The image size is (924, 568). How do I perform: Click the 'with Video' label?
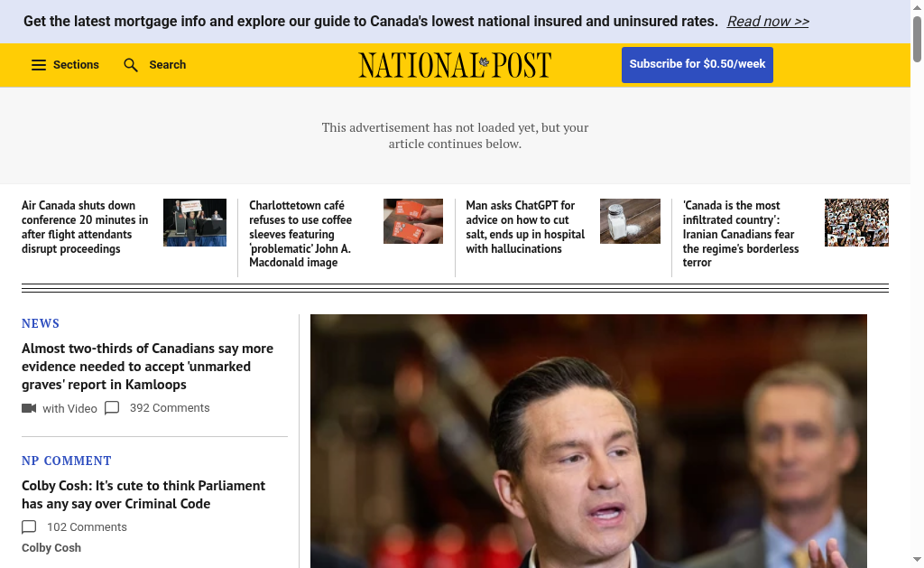tap(69, 409)
